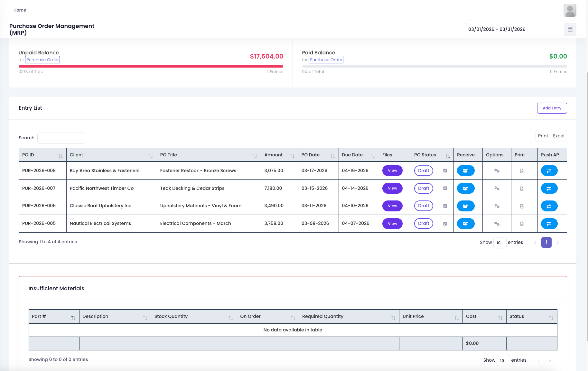
Task: Go to the Home breadcrumb
Action: [20, 10]
